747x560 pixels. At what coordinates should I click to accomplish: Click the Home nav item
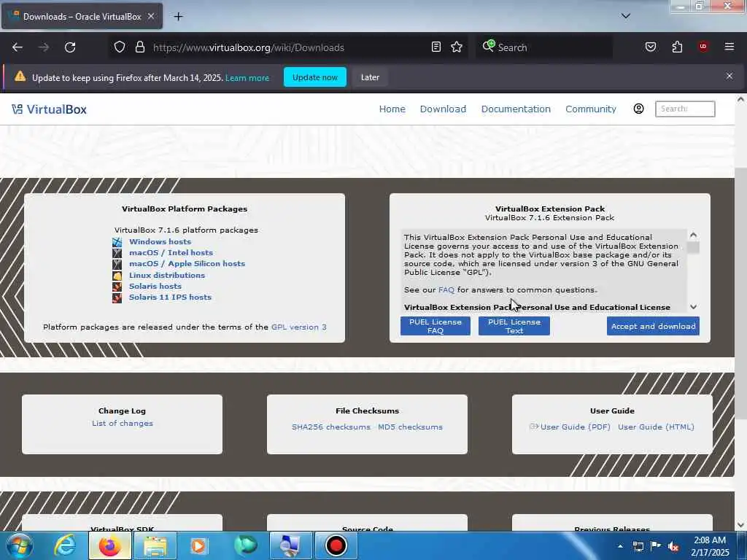[x=392, y=109]
